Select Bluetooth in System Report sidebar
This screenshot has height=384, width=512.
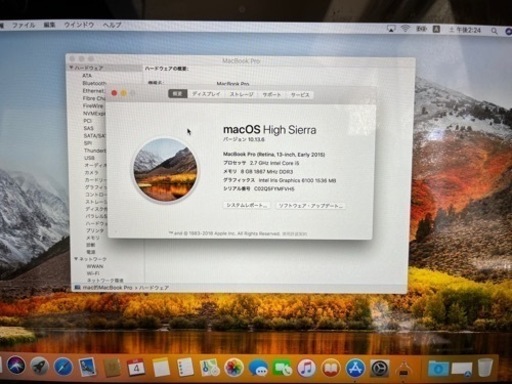(x=94, y=83)
